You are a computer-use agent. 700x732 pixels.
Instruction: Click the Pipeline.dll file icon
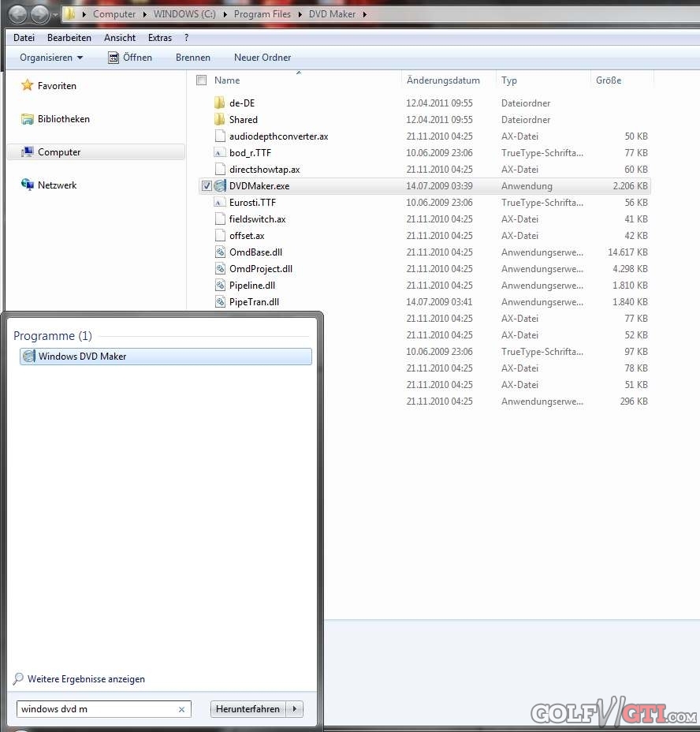(x=220, y=286)
